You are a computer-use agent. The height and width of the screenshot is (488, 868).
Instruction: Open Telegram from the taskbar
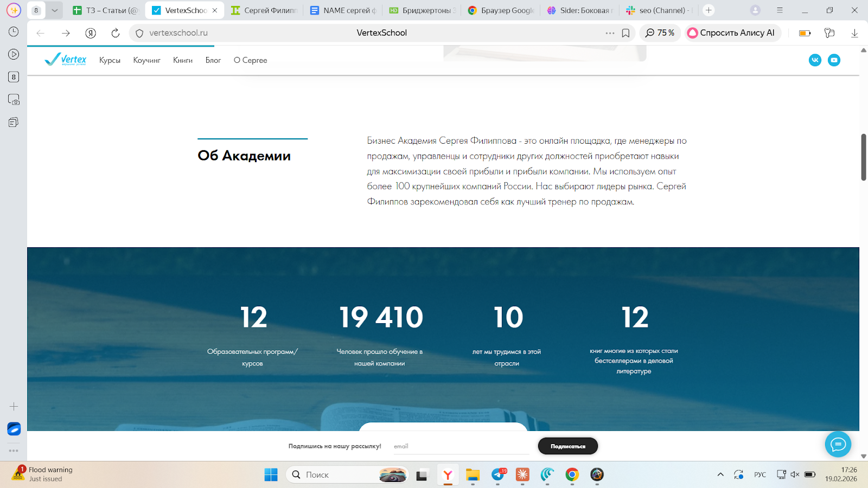(x=497, y=475)
